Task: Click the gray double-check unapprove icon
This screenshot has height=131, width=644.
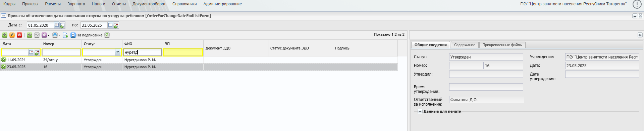Action: click(37, 35)
